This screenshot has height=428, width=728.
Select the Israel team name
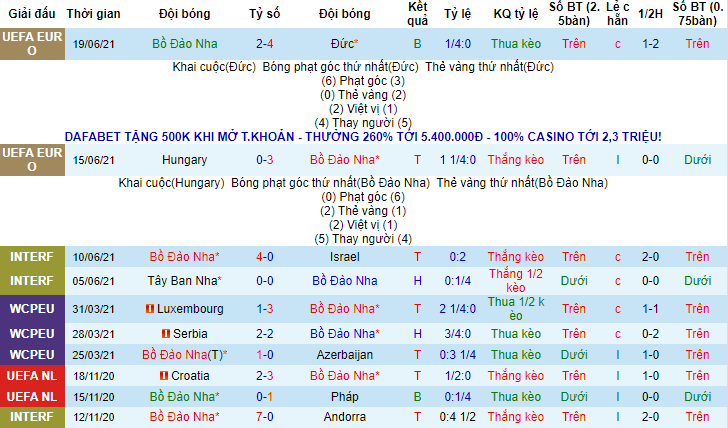pos(343,257)
